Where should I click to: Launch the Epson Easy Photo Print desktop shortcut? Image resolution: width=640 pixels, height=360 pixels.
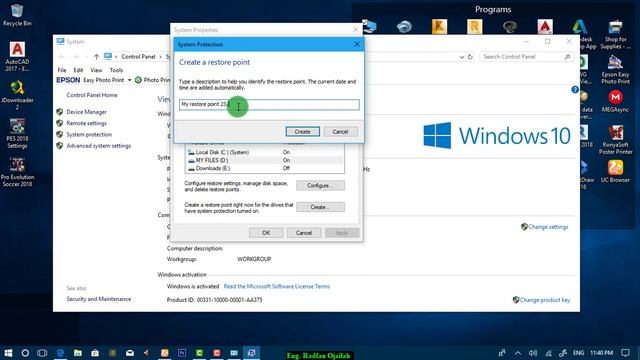pyautogui.click(x=615, y=70)
